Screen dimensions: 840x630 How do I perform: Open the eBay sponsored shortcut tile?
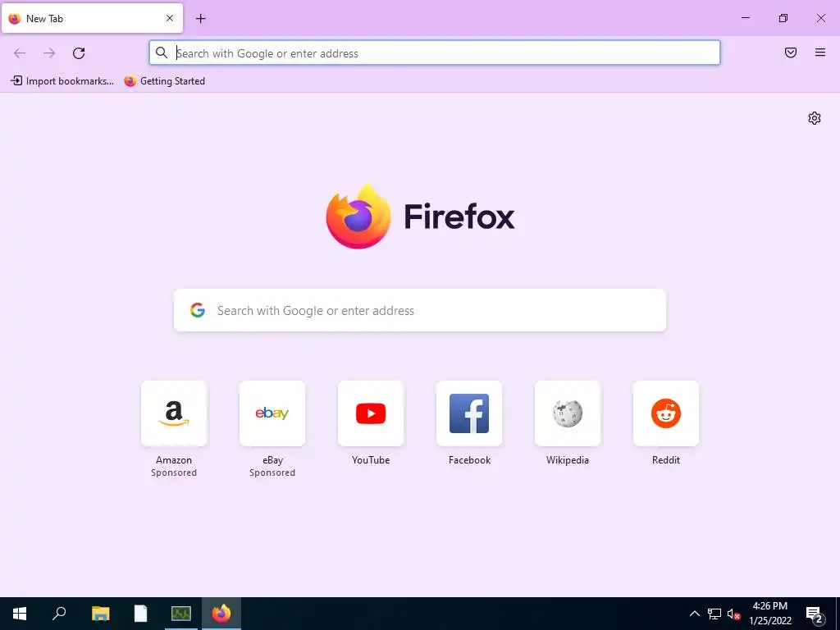click(272, 413)
